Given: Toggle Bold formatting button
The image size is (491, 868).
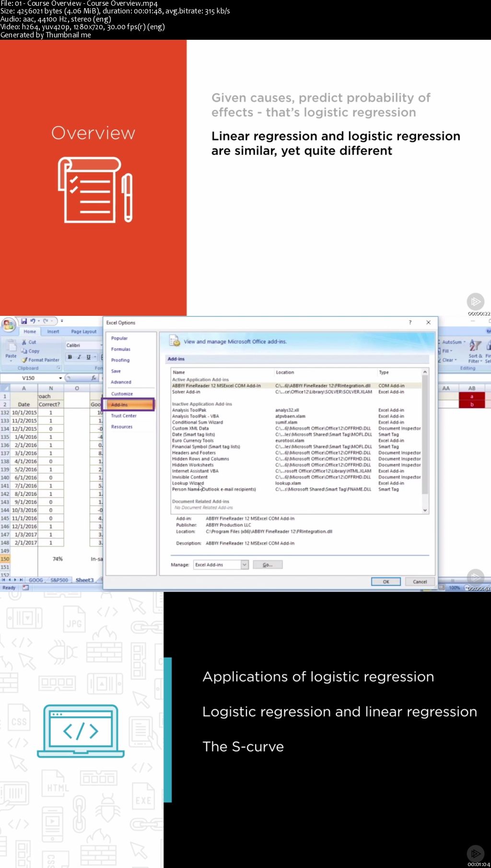Looking at the screenshot, I should [x=70, y=357].
